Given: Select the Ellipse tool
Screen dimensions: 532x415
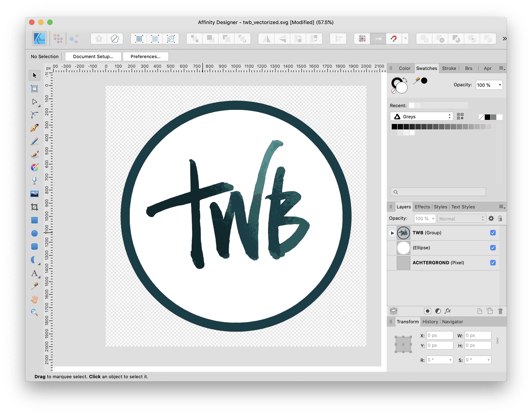Looking at the screenshot, I should 34,233.
